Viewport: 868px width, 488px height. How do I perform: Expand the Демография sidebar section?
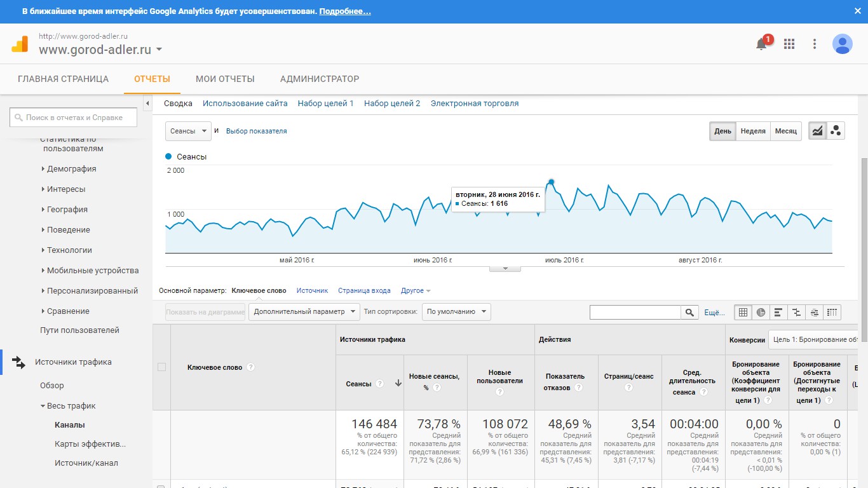point(71,169)
